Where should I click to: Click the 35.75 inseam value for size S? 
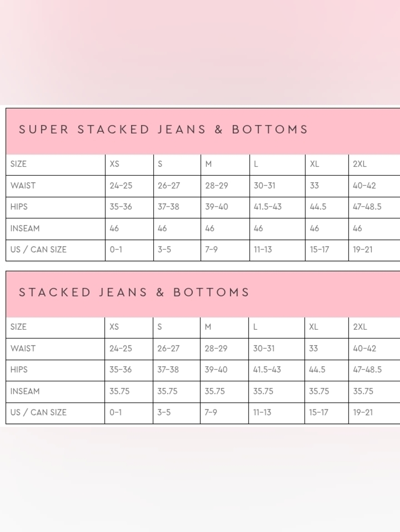[x=167, y=391]
